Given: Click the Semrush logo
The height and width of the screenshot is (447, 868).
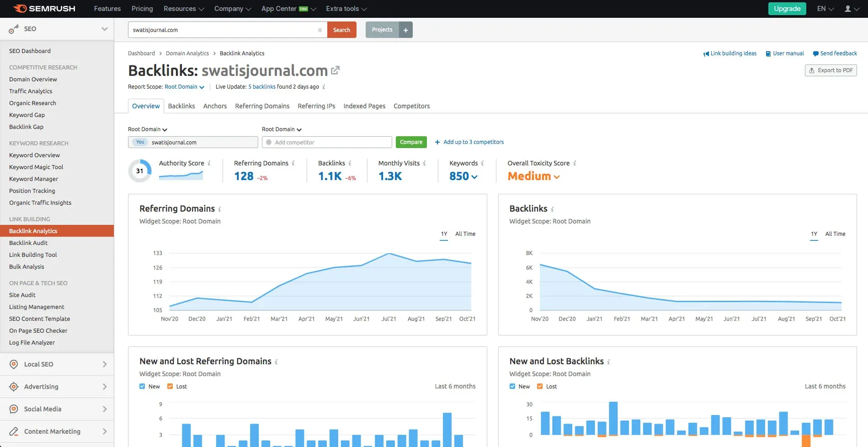Looking at the screenshot, I should 44,9.
